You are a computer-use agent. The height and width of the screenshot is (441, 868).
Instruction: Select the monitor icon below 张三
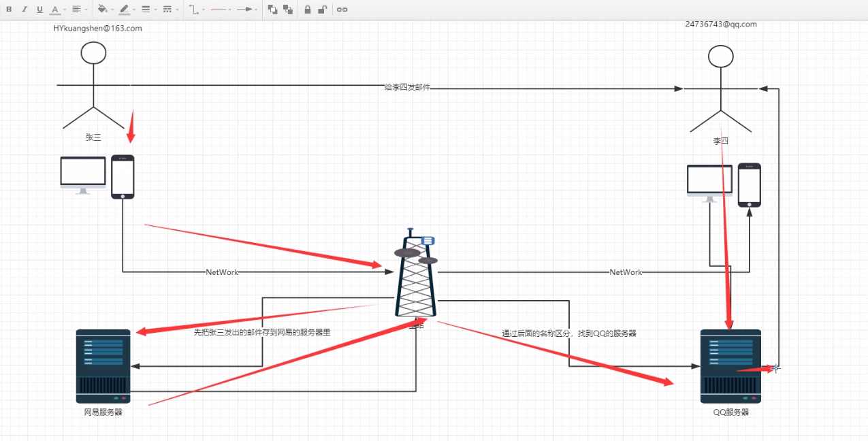pyautogui.click(x=83, y=176)
